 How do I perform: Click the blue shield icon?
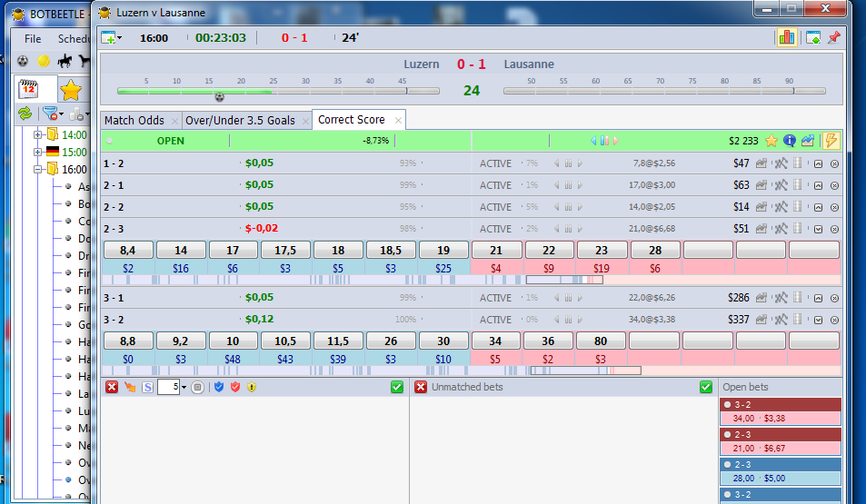coord(219,387)
